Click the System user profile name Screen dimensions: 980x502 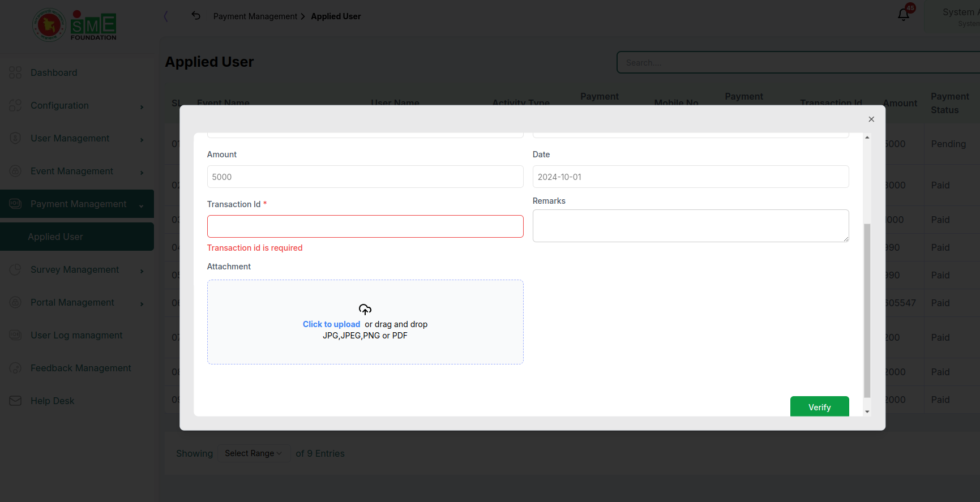[961, 12]
